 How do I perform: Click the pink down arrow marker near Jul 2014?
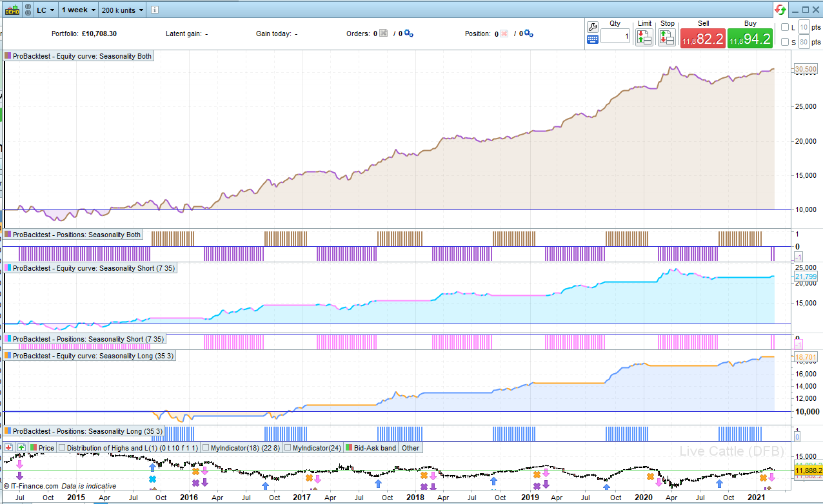point(19,464)
